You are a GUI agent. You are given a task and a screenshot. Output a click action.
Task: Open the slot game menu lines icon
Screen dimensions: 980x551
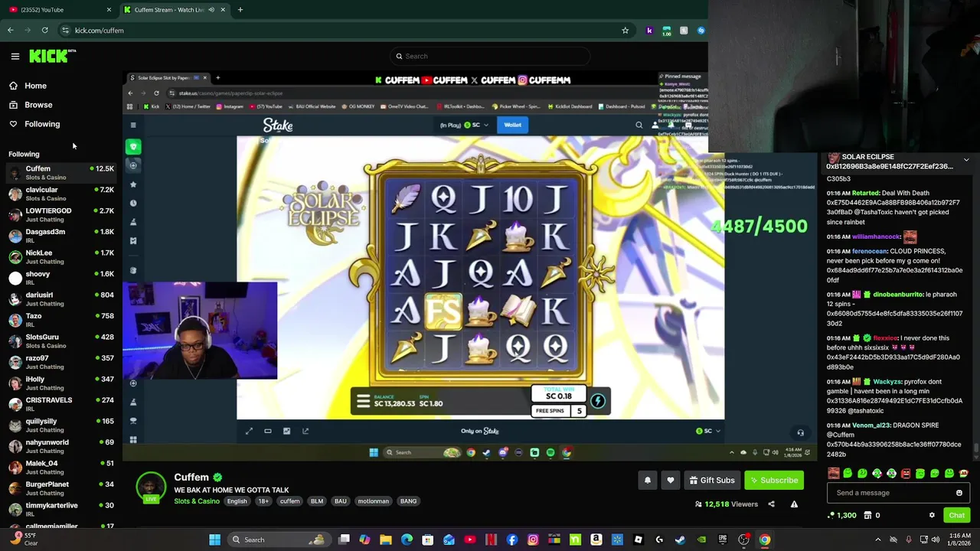pos(363,401)
